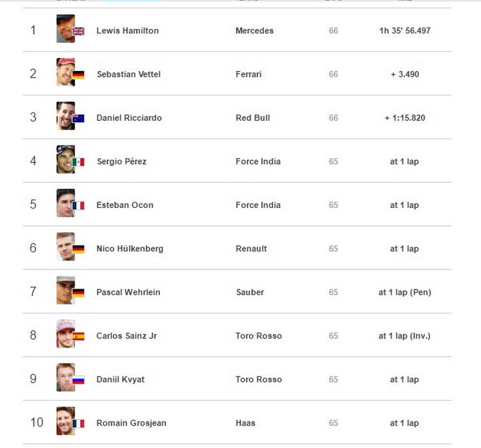Click Lewis Hamilton's driver photo
The image size is (481, 448).
click(65, 28)
